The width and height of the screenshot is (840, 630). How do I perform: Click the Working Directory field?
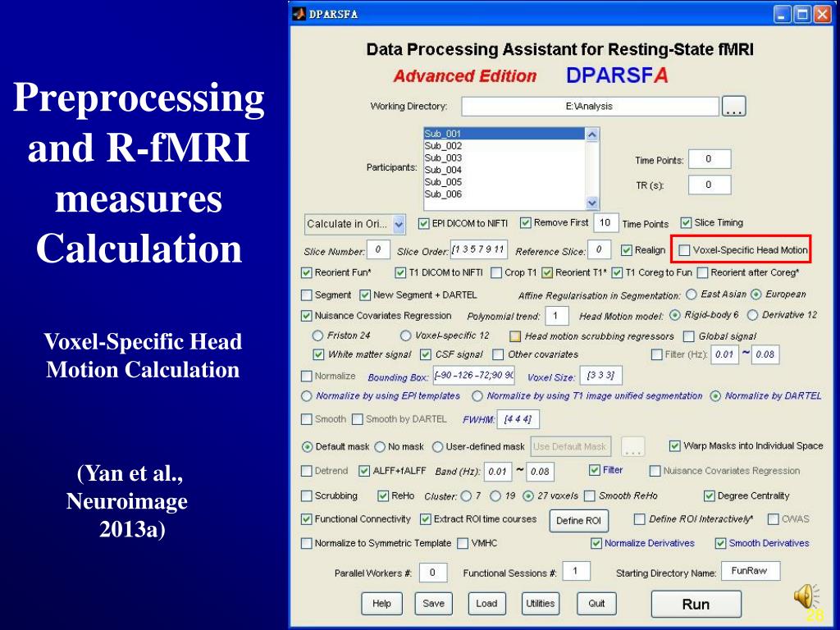coord(590,106)
